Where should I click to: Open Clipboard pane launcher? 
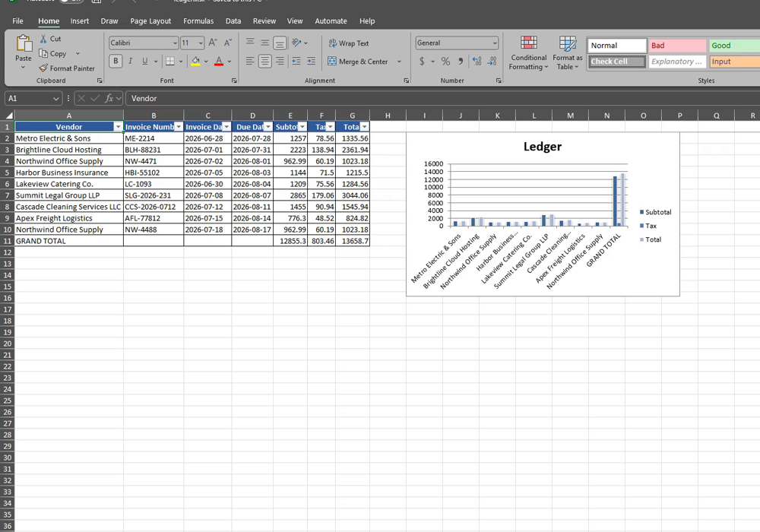click(x=100, y=81)
